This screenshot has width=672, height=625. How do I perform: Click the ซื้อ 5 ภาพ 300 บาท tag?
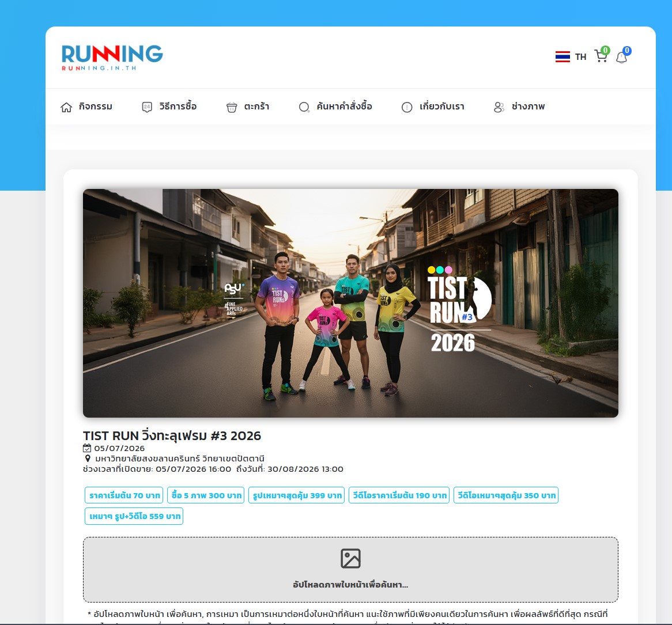(x=206, y=495)
